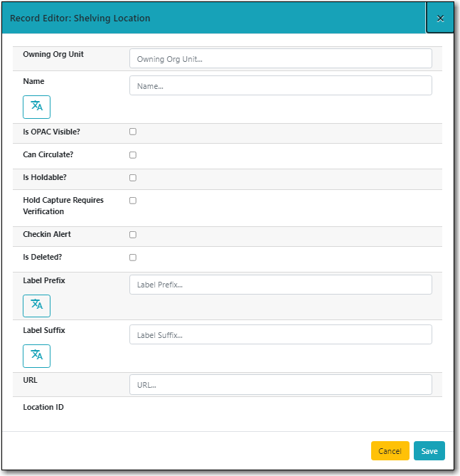This screenshot has width=460, height=476.
Task: Select the Is OPAC Visible? label
Action: (x=51, y=132)
